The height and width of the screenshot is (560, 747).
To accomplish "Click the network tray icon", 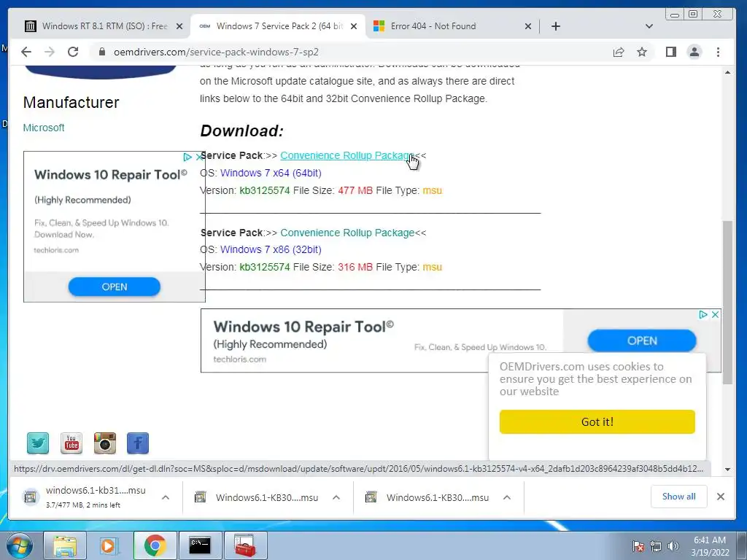I will pos(656,546).
